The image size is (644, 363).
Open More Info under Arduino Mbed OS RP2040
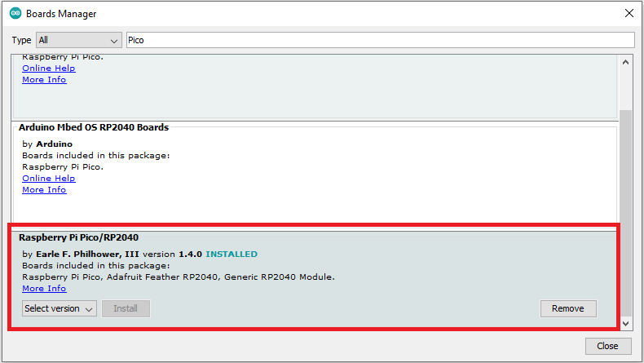[x=44, y=190]
